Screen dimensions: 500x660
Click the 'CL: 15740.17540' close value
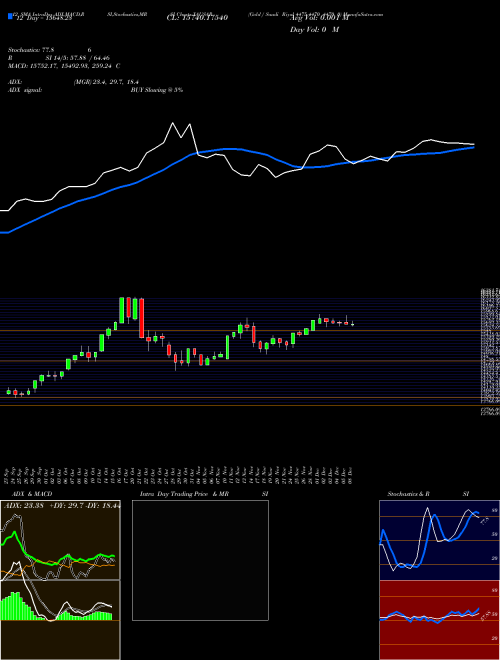[x=197, y=18]
